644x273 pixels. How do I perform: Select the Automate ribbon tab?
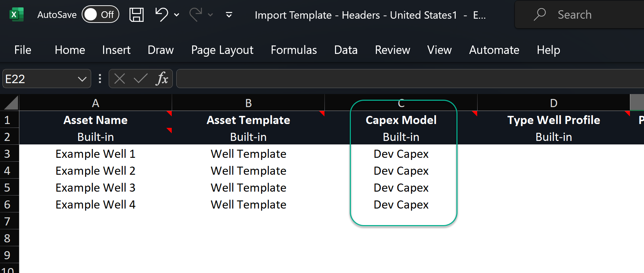pyautogui.click(x=494, y=50)
